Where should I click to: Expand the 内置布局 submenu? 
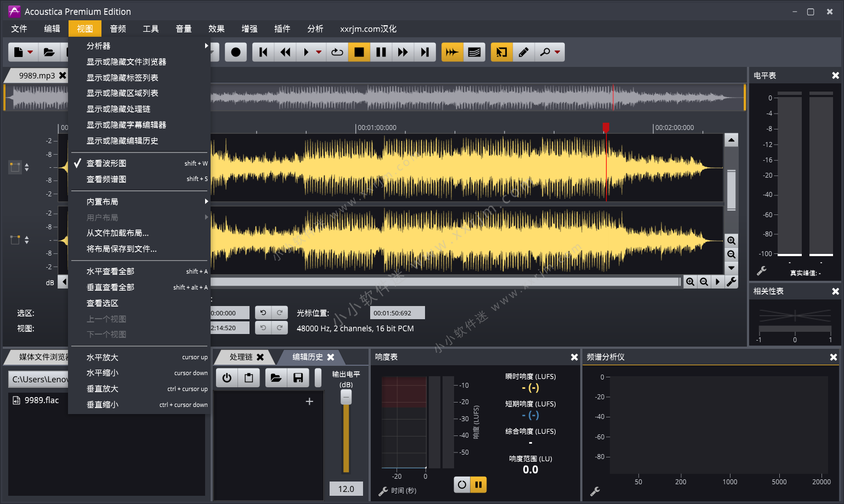pos(139,202)
